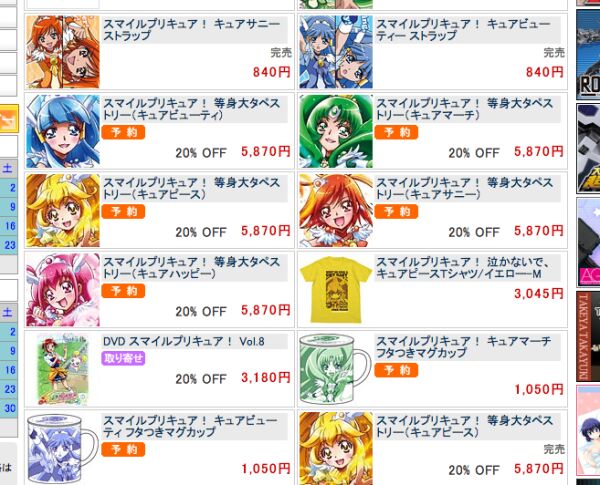Viewport: 600px width, 485px height.
Task: Click 予約 badge on Cure March mug
Action: point(396,370)
